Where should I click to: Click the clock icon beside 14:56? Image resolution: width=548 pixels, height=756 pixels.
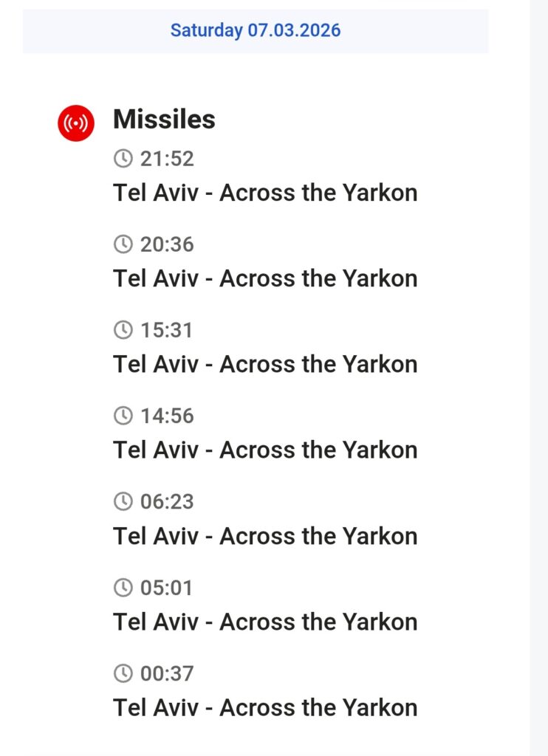coord(123,416)
